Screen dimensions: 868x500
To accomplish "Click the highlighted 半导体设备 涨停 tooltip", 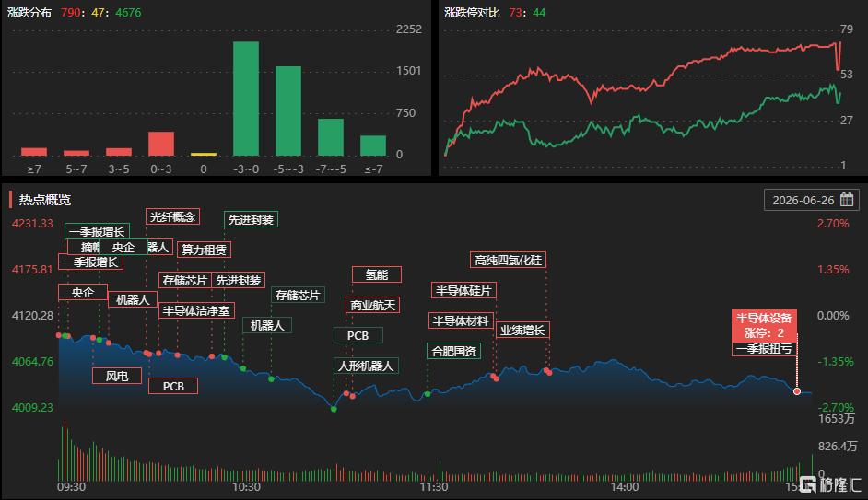I will (764, 325).
